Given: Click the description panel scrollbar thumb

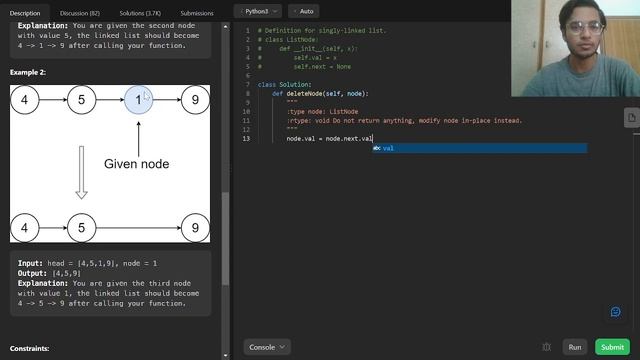Looking at the screenshot, I should (225, 239).
